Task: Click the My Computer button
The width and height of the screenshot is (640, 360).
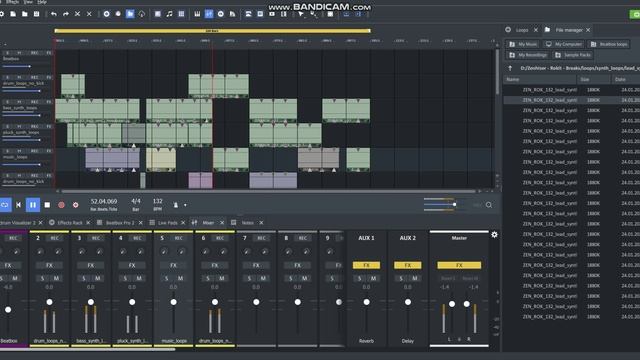Action: 564,44
